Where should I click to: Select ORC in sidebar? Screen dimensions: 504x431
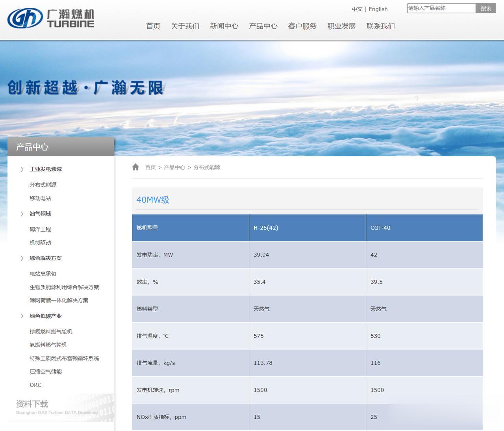35,385
